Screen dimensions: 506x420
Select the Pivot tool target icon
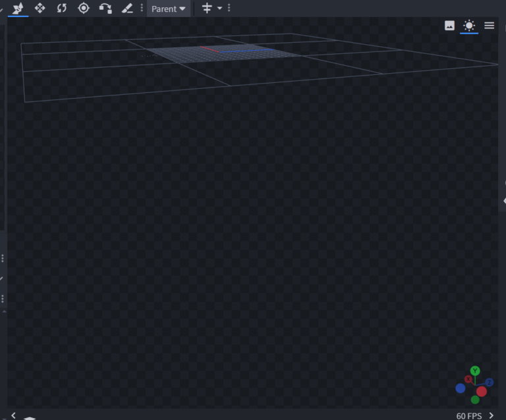[x=84, y=8]
